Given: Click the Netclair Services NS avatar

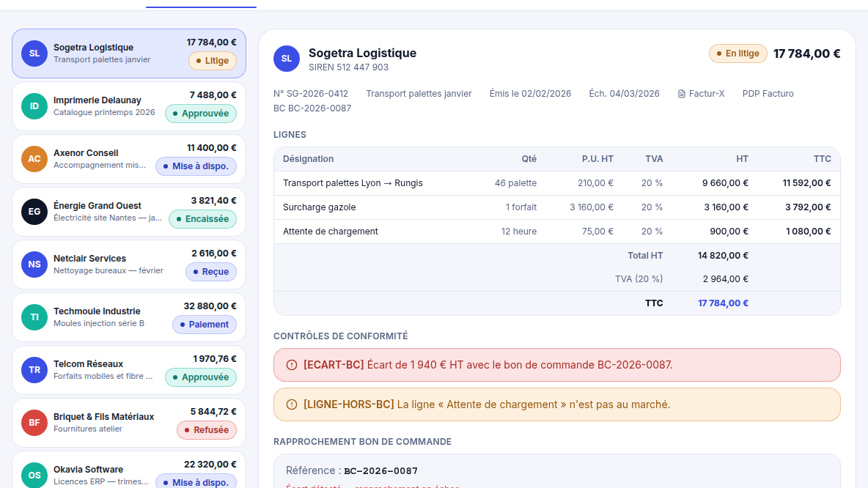Looking at the screenshot, I should click(34, 265).
